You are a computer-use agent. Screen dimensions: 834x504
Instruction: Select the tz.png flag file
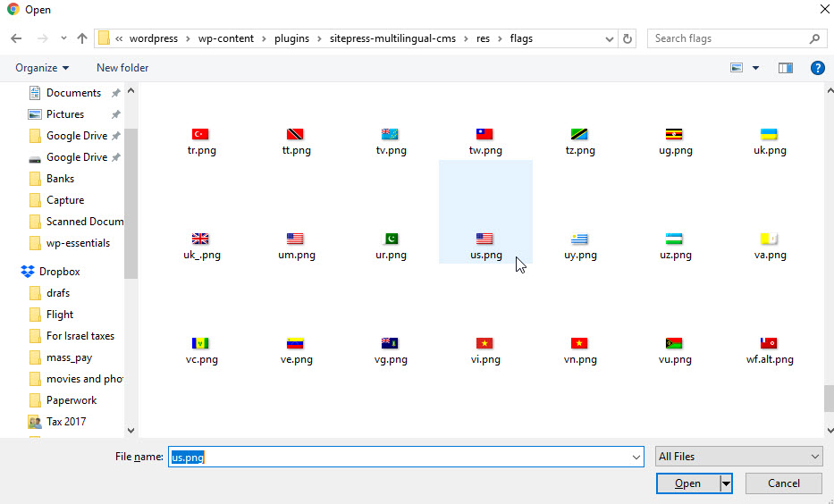coord(580,142)
